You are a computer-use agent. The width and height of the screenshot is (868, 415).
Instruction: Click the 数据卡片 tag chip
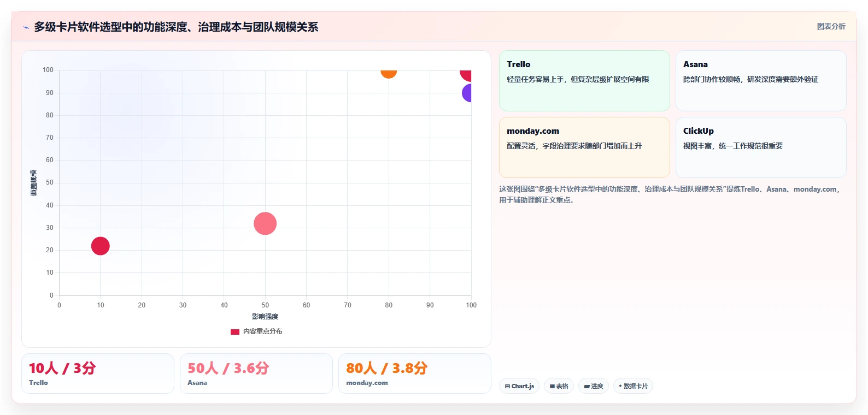[633, 386]
